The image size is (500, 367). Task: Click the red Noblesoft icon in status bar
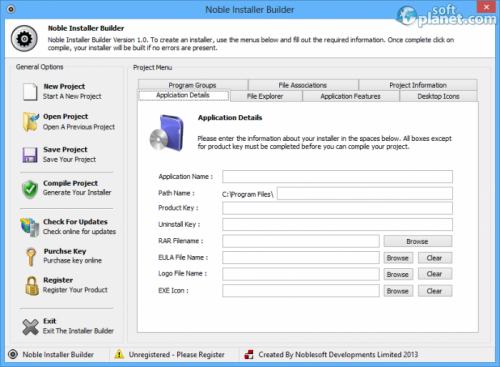249,354
